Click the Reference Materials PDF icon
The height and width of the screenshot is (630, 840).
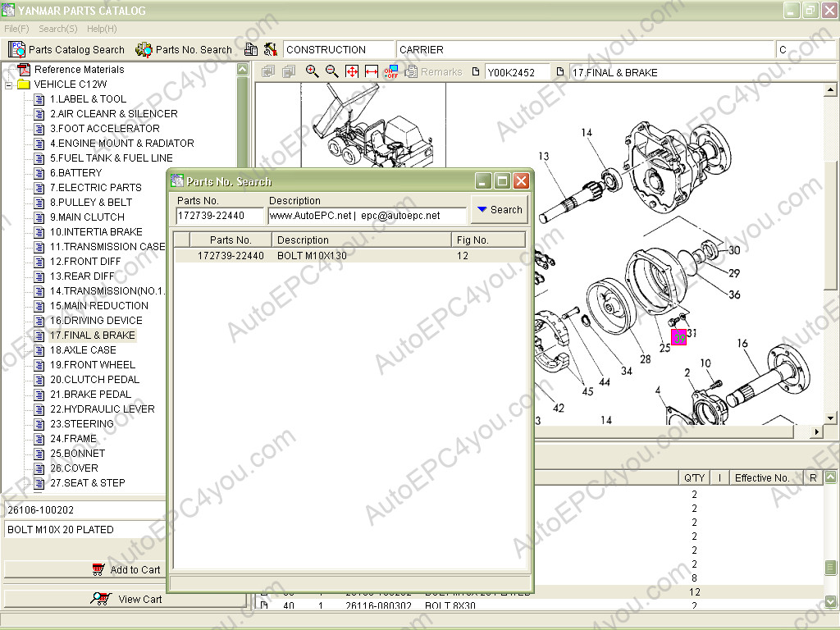tap(24, 70)
